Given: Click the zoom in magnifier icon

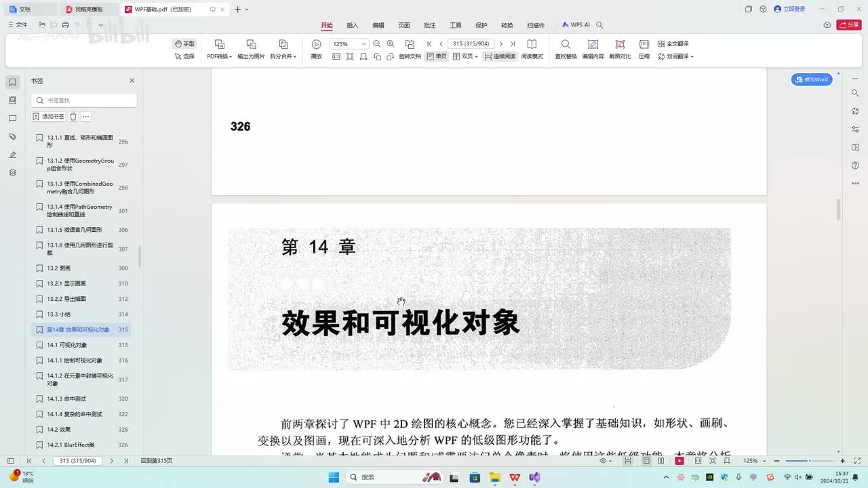Looking at the screenshot, I should click(391, 43).
